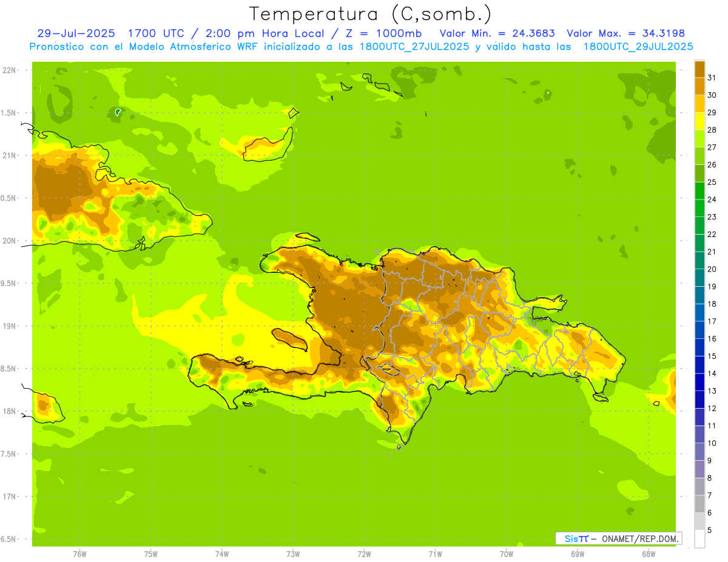Click the "76W" longitude axis label
The height and width of the screenshot is (562, 728).
pyautogui.click(x=79, y=554)
